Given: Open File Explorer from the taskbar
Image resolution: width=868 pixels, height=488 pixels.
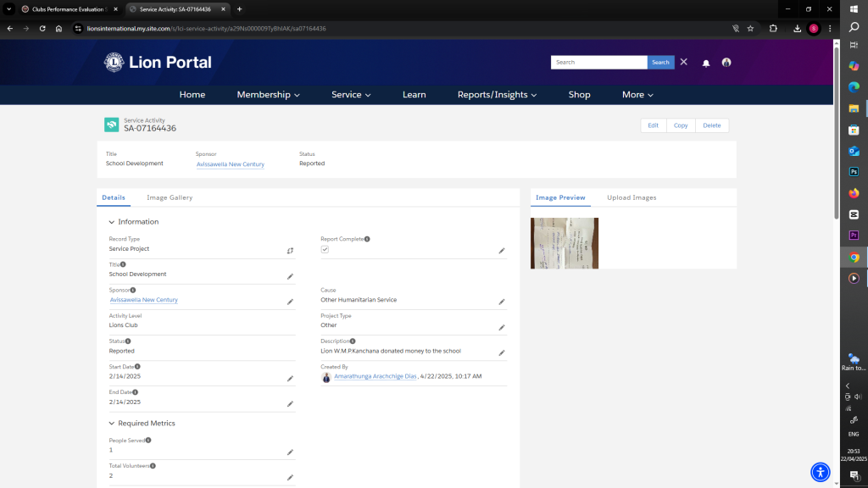Looking at the screenshot, I should tap(854, 108).
